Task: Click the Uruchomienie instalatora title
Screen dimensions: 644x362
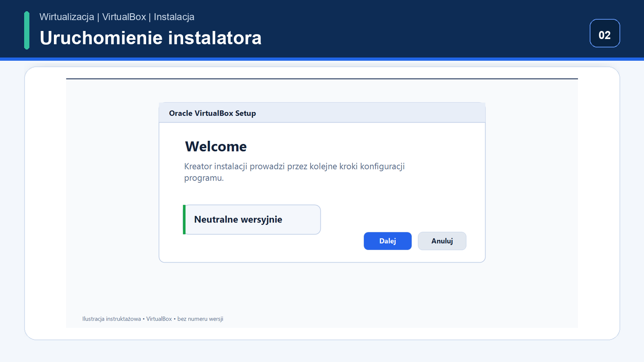Action: [x=151, y=38]
